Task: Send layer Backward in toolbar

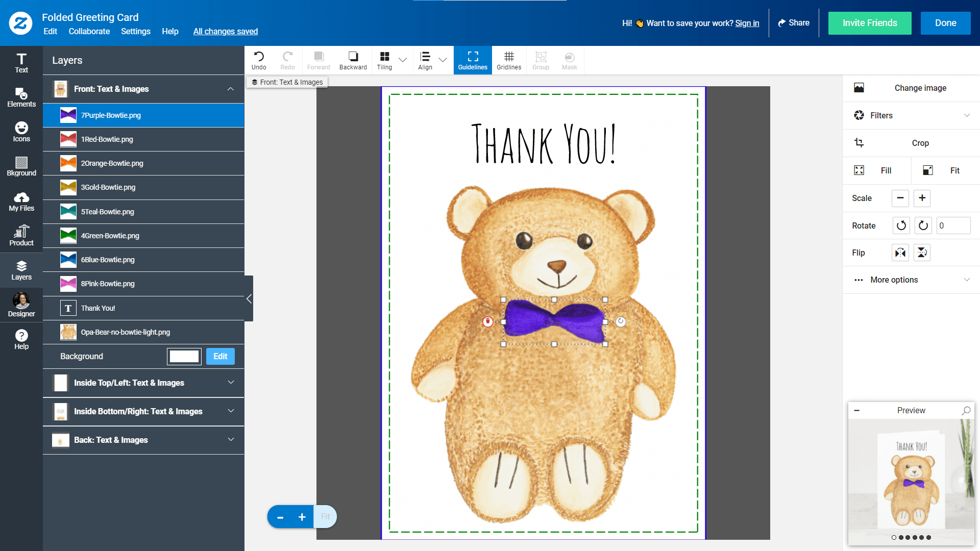Action: tap(353, 60)
